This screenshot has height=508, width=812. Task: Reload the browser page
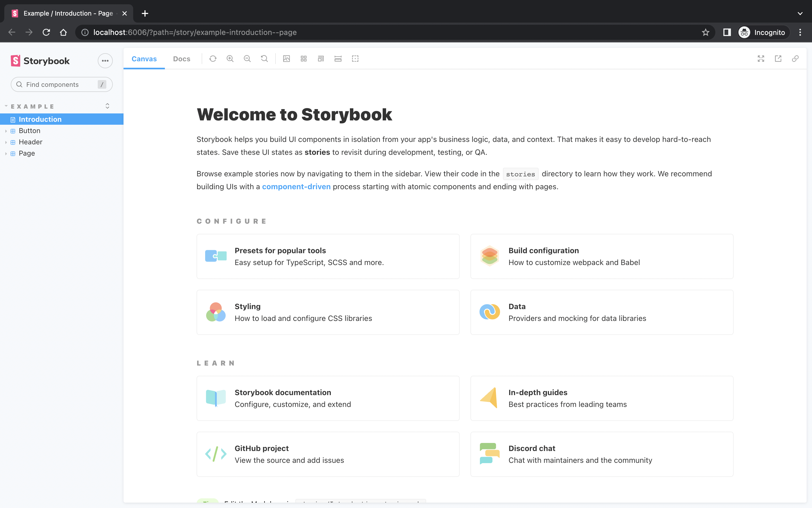click(46, 32)
